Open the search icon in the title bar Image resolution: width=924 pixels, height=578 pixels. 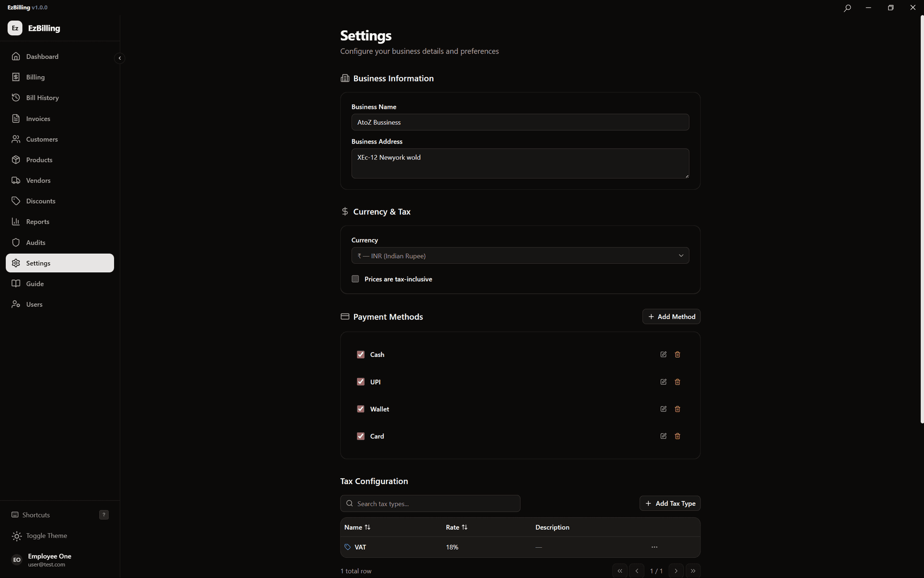tap(847, 8)
